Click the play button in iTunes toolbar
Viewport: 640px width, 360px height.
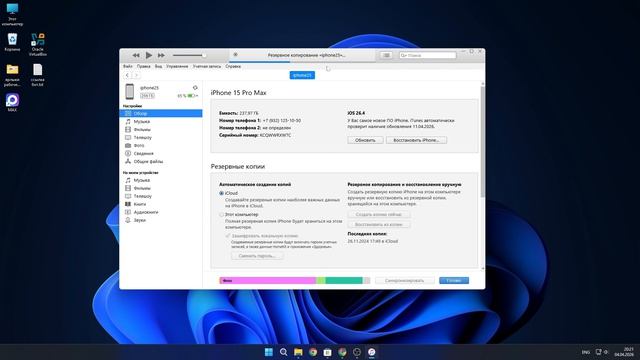point(149,55)
